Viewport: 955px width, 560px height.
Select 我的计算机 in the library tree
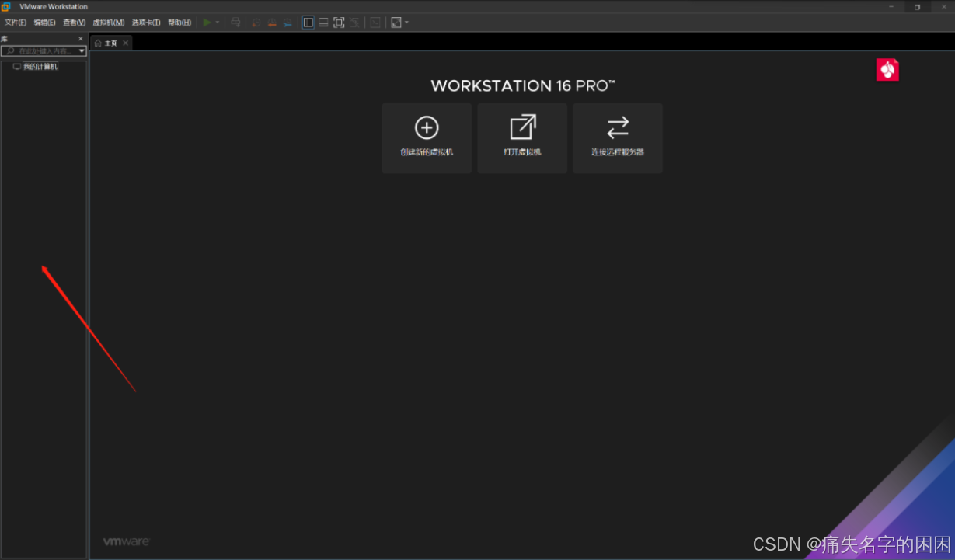[x=40, y=67]
